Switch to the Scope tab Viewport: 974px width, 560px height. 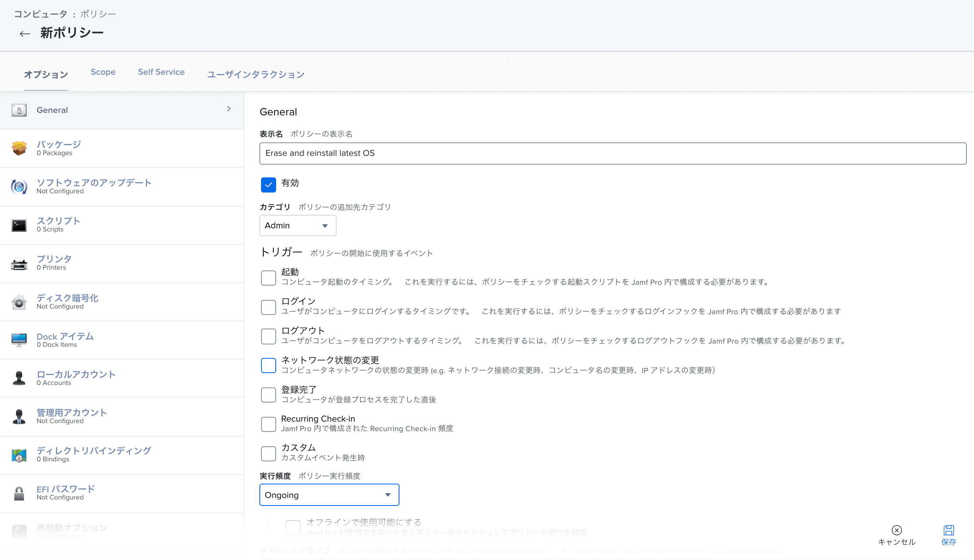103,72
